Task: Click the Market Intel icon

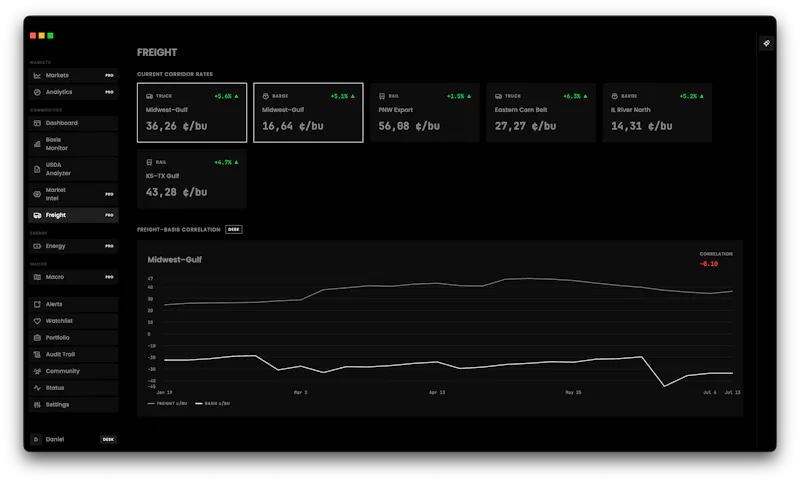Action: point(37,194)
